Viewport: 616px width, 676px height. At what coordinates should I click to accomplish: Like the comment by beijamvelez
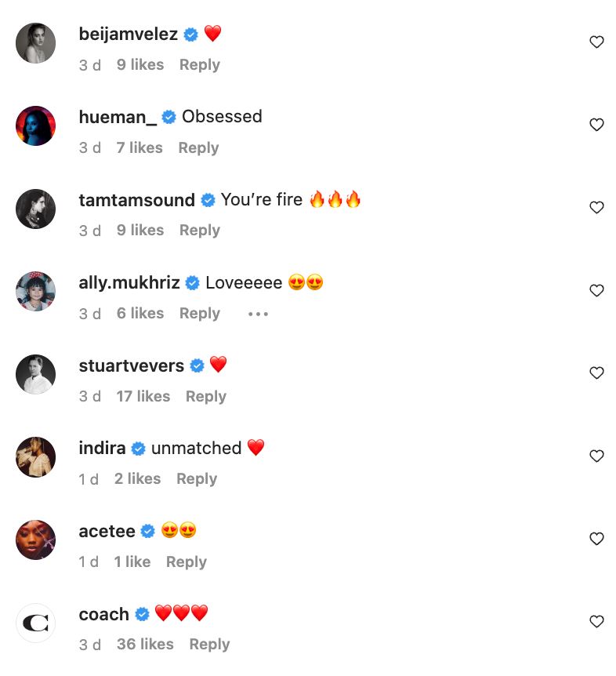(596, 42)
